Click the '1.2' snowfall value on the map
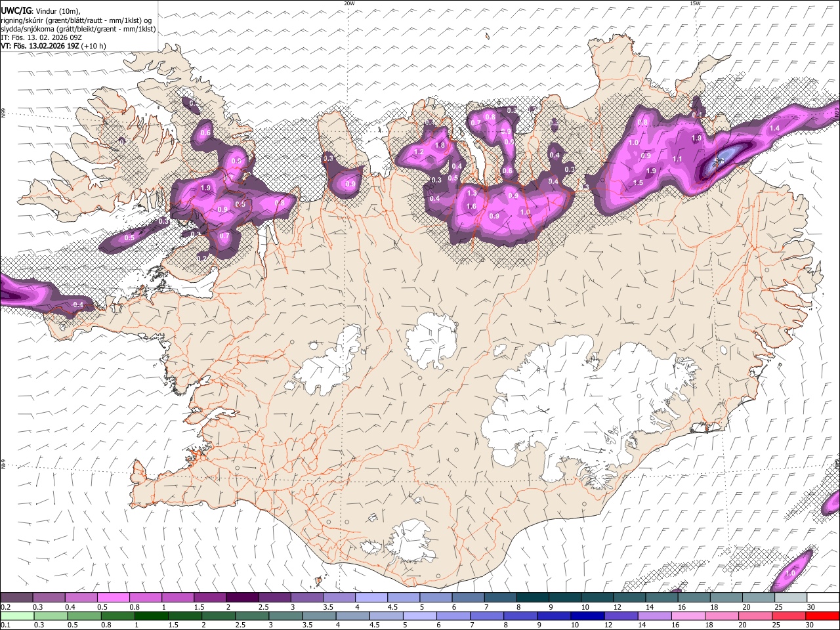Screen dimensions: 840x630 tap(419, 152)
